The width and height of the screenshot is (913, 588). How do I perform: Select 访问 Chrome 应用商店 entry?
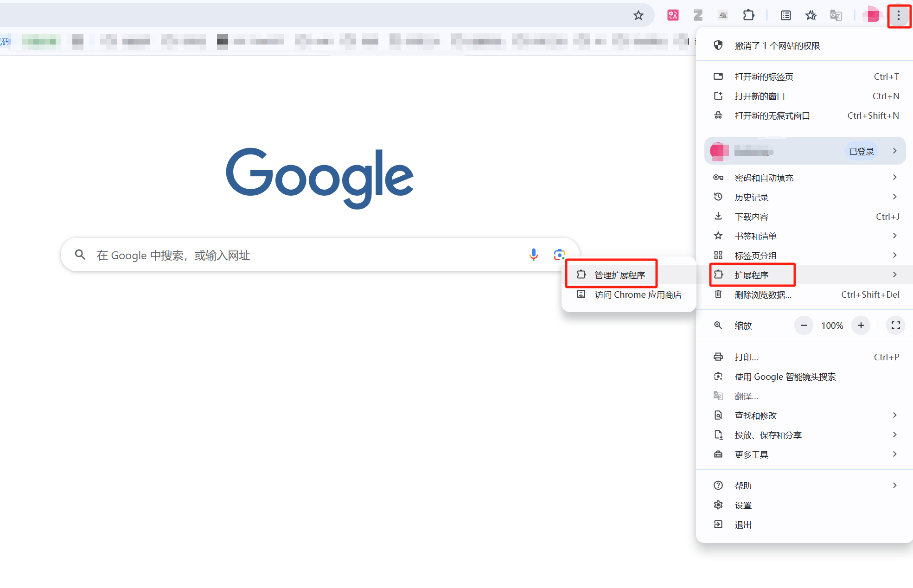[x=638, y=295]
